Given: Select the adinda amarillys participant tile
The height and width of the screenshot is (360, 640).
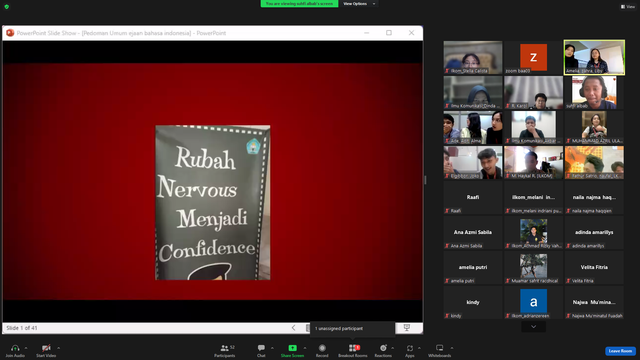Looking at the screenshot, I should pos(594,233).
